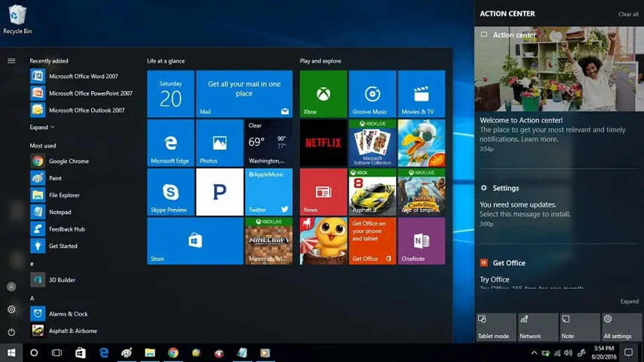
Task: Launch the Microsoft Edge tile
Action: click(171, 143)
